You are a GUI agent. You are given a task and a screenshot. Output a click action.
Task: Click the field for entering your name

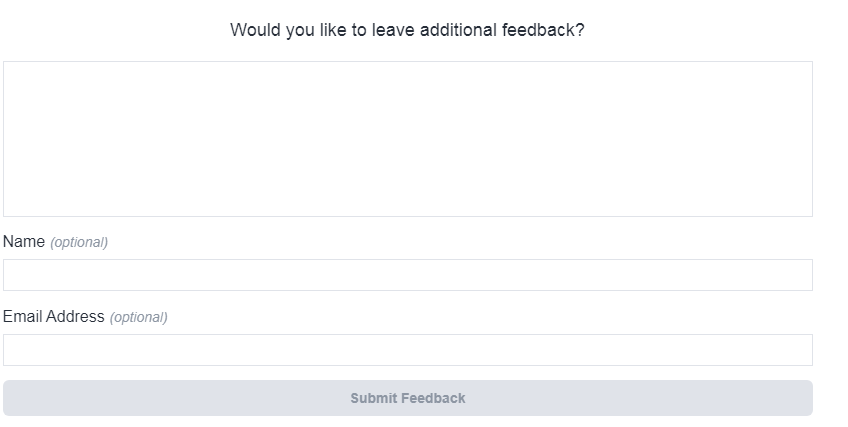pyautogui.click(x=407, y=275)
